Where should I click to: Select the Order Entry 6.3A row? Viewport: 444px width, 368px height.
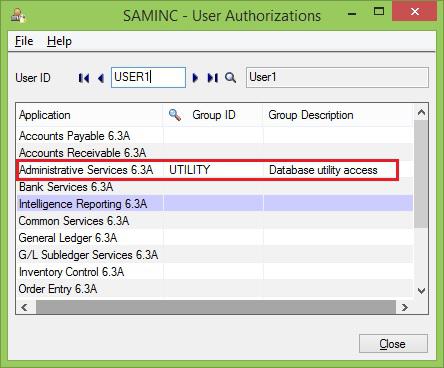pos(215,289)
